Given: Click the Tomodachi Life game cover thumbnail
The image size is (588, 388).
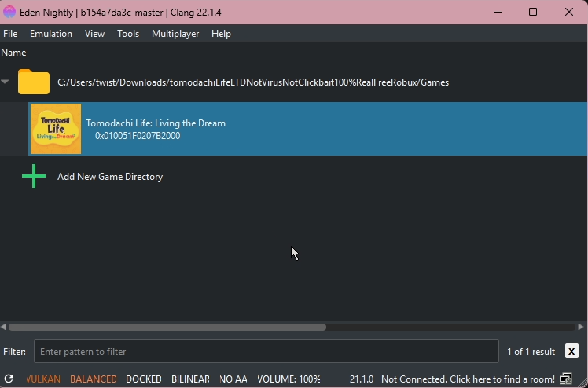Looking at the screenshot, I should [56, 129].
